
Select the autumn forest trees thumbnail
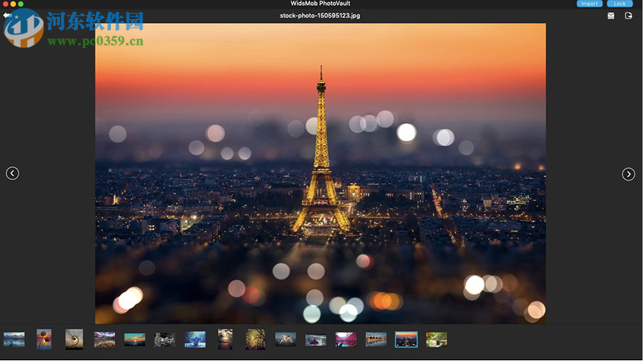pos(255,340)
